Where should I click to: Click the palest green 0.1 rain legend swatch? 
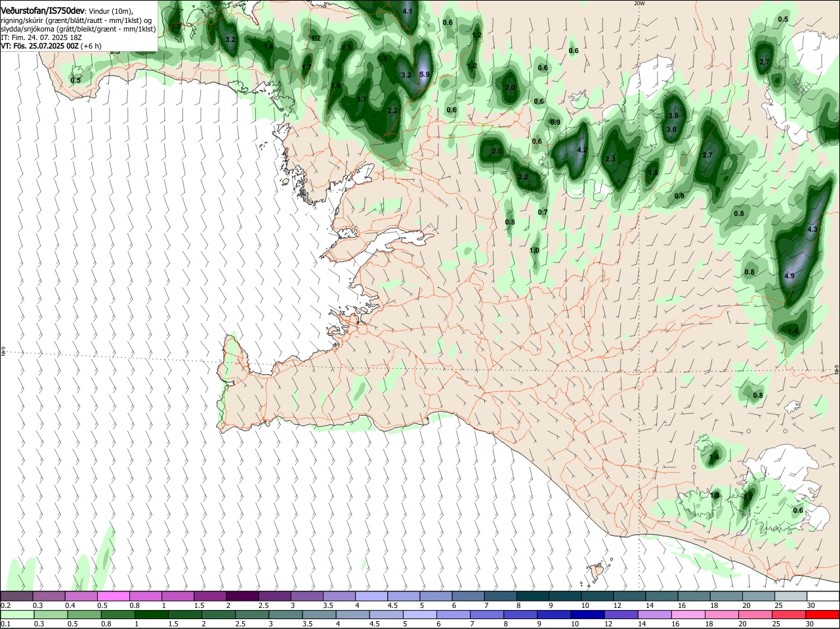[16, 615]
